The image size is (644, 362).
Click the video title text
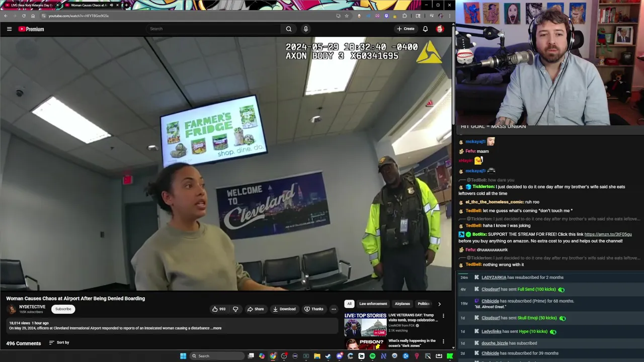click(x=75, y=299)
